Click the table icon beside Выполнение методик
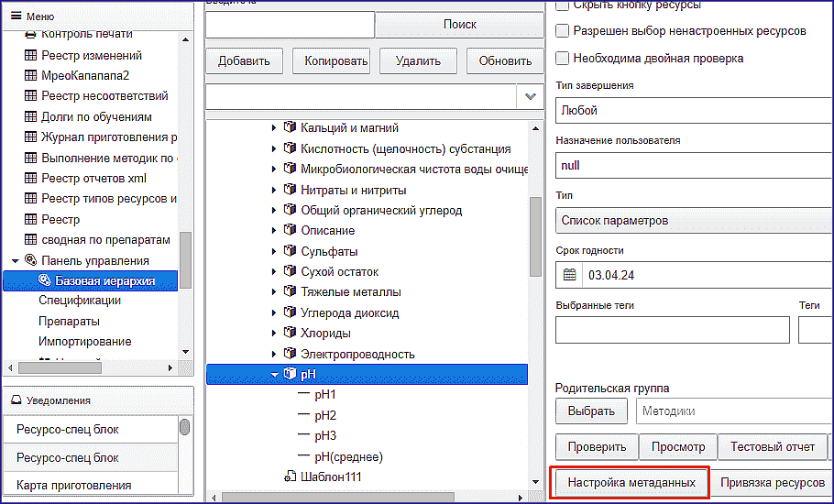Screen dimensions: 834x504 click(31, 158)
